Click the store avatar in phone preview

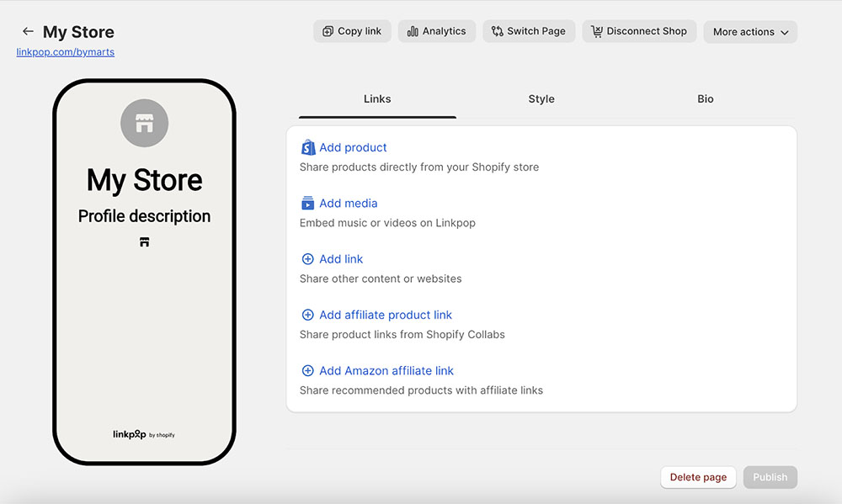145,123
